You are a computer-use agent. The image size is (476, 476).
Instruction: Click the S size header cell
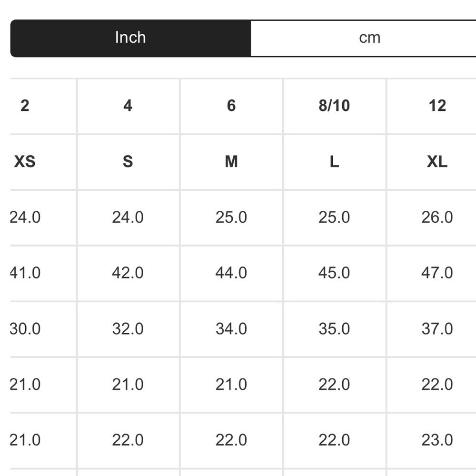tap(128, 162)
